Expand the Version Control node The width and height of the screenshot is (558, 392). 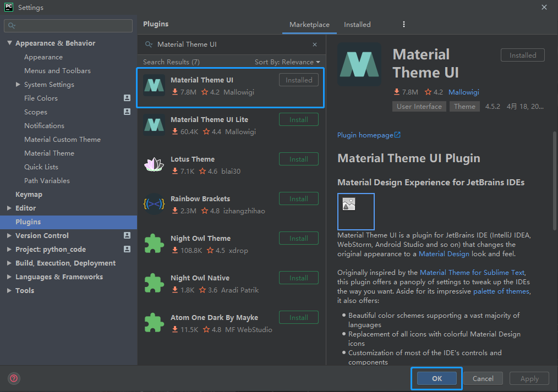9,235
